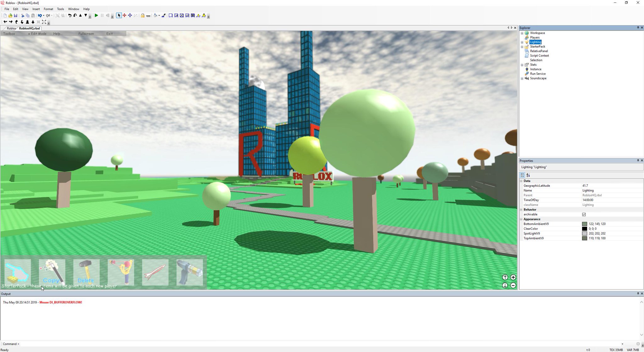Select the red move axis tool
Image resolution: width=644 pixels, height=352 pixels.
point(124,15)
